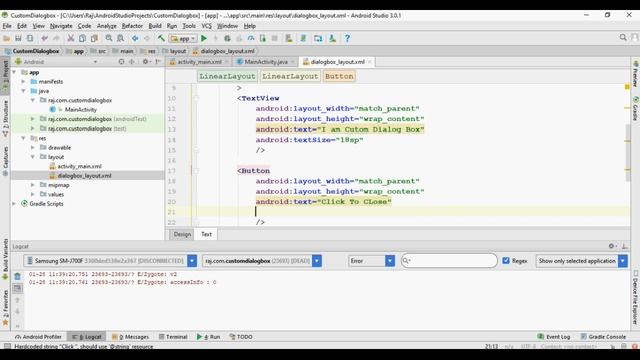
Task: Click the Save All toolbar icon
Action: pyautogui.click(x=18, y=38)
